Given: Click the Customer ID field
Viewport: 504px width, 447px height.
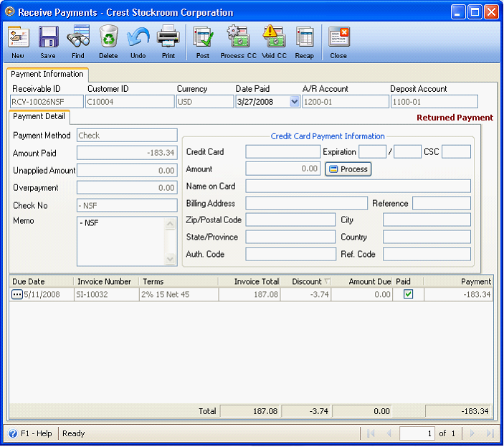Looking at the screenshot, I should click(130, 102).
